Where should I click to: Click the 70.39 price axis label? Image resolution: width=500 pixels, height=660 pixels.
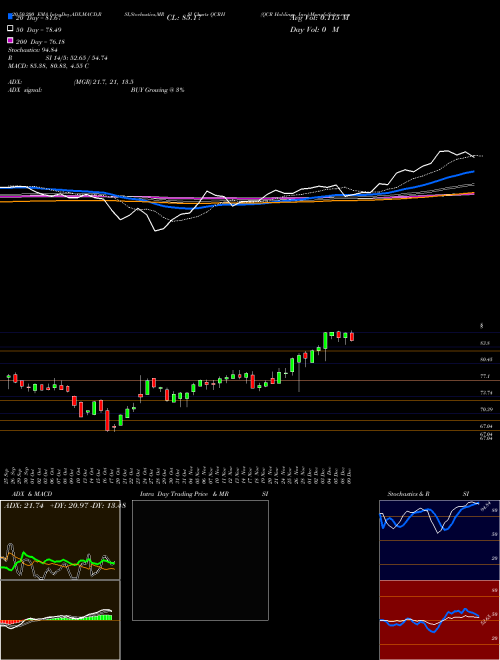[x=486, y=409]
